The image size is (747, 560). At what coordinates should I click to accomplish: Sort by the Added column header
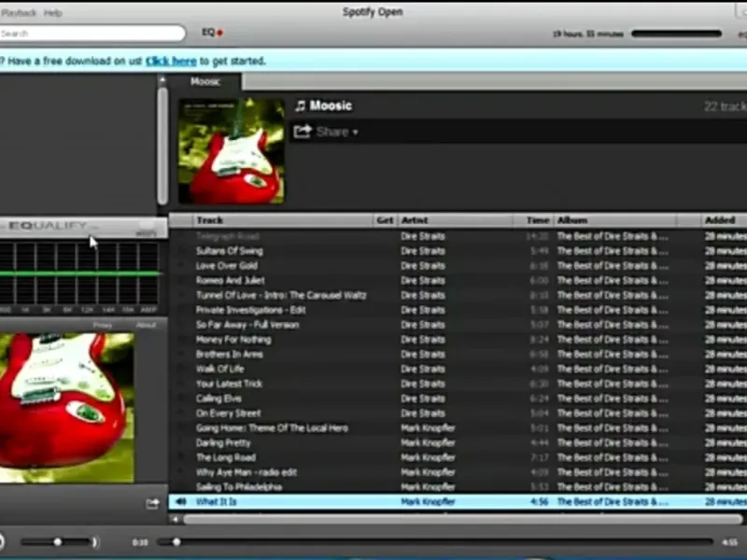(724, 220)
